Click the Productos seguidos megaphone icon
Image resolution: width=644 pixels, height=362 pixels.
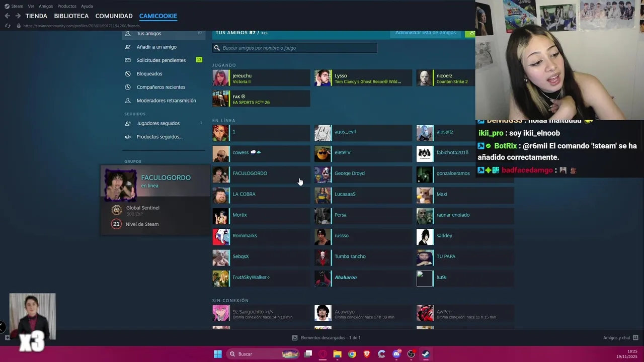(127, 137)
